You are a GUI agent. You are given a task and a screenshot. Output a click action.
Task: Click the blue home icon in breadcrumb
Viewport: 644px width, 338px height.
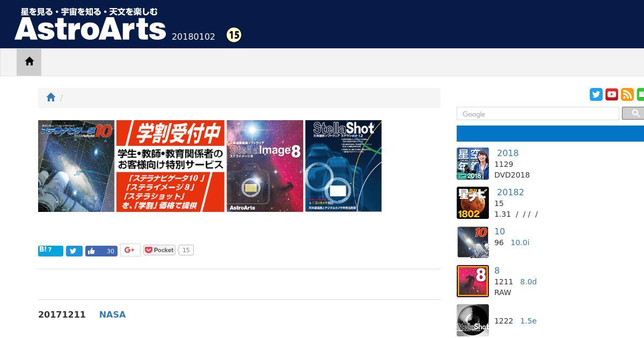click(51, 97)
